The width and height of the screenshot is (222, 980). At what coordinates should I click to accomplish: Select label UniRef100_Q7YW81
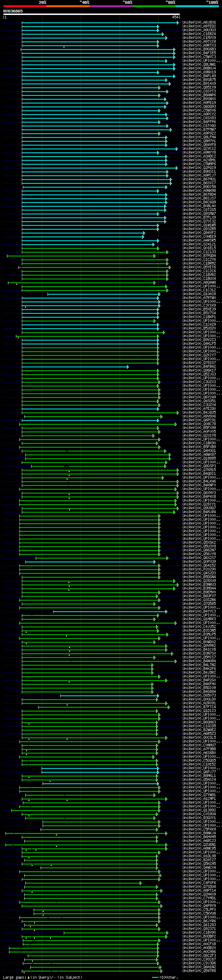tap(199, 795)
